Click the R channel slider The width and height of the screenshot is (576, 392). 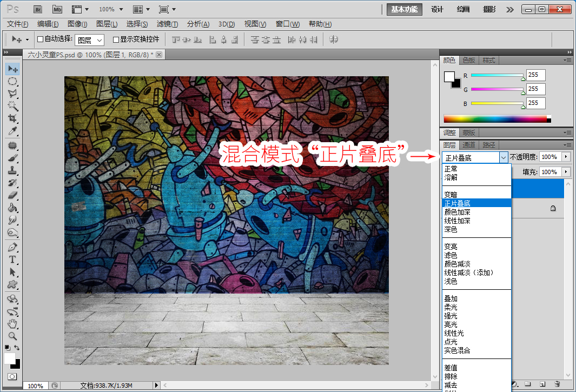coord(497,75)
